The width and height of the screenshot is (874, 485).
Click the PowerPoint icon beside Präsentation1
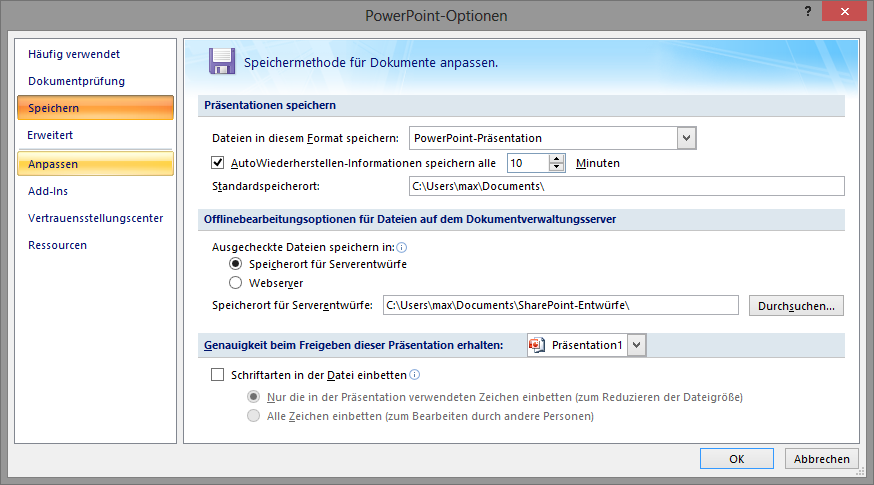[x=537, y=345]
